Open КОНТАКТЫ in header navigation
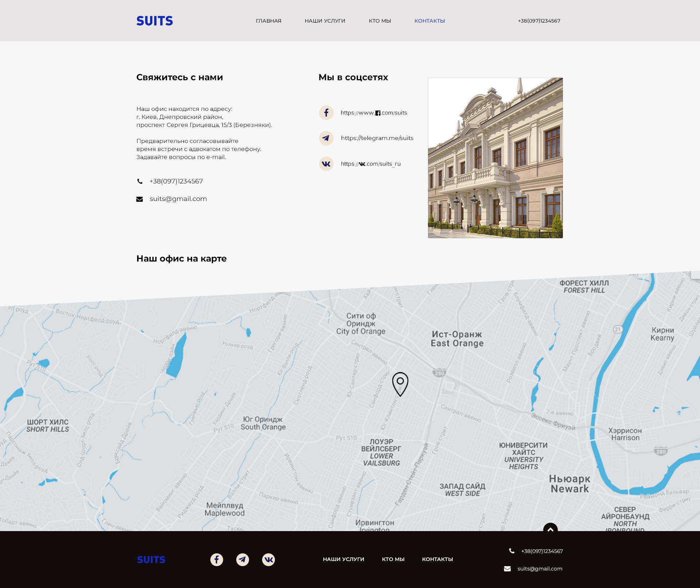Image resolution: width=700 pixels, height=588 pixels. click(x=429, y=21)
